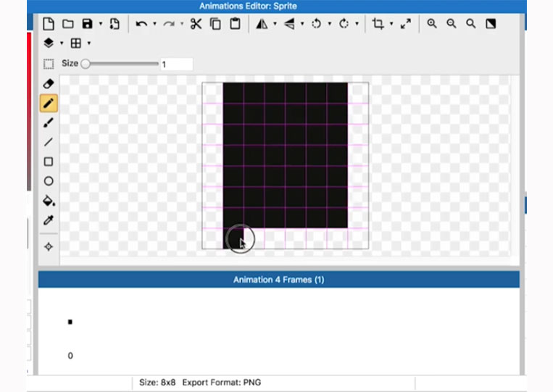Select the Ellipse shape tool

pyautogui.click(x=49, y=181)
